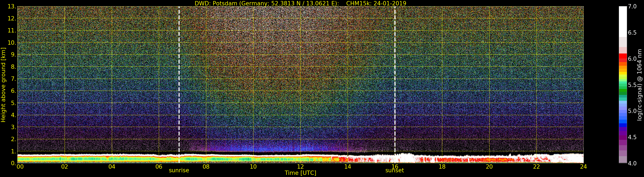This screenshot has width=644, height=177.
Task: Click the height axis tick '12.'
Action: pyautogui.click(x=12, y=18)
